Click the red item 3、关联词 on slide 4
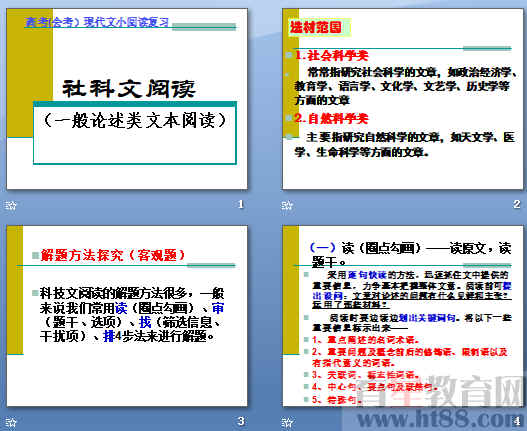Screen dimensions: 527x431 [x=365, y=375]
